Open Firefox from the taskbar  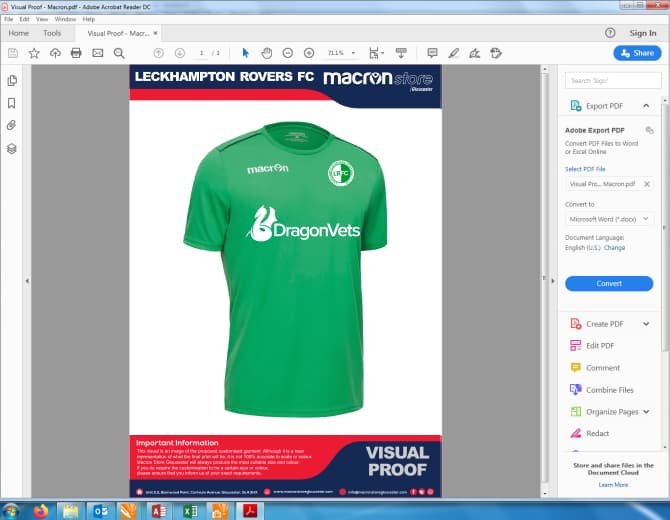pos(41,511)
